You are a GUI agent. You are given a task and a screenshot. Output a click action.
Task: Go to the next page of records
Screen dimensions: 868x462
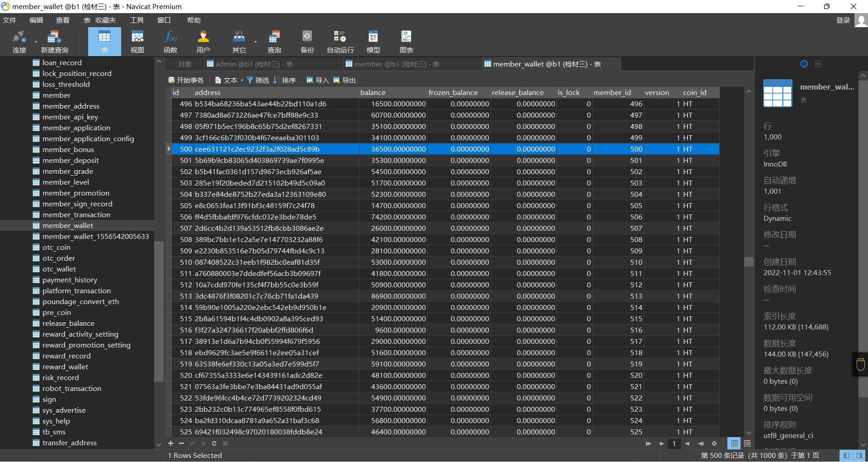click(688, 444)
